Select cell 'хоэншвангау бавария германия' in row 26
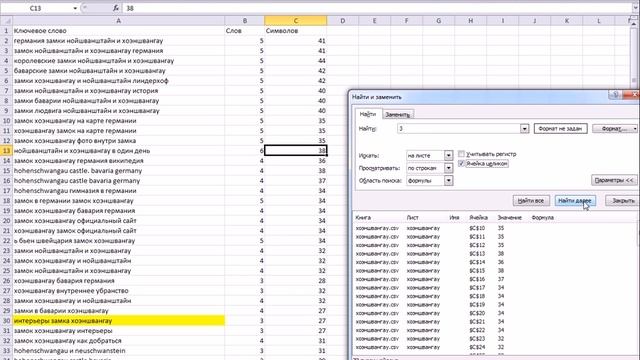The width and height of the screenshot is (640, 360). coord(118,281)
